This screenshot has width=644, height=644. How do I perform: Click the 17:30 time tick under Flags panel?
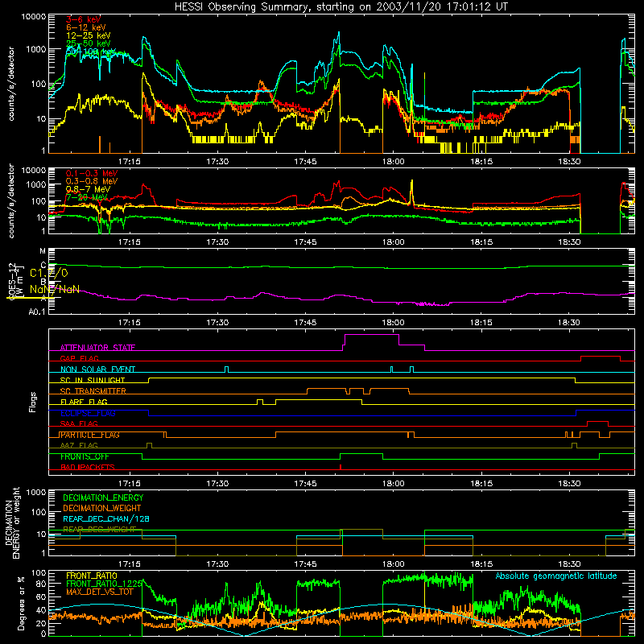(217, 484)
